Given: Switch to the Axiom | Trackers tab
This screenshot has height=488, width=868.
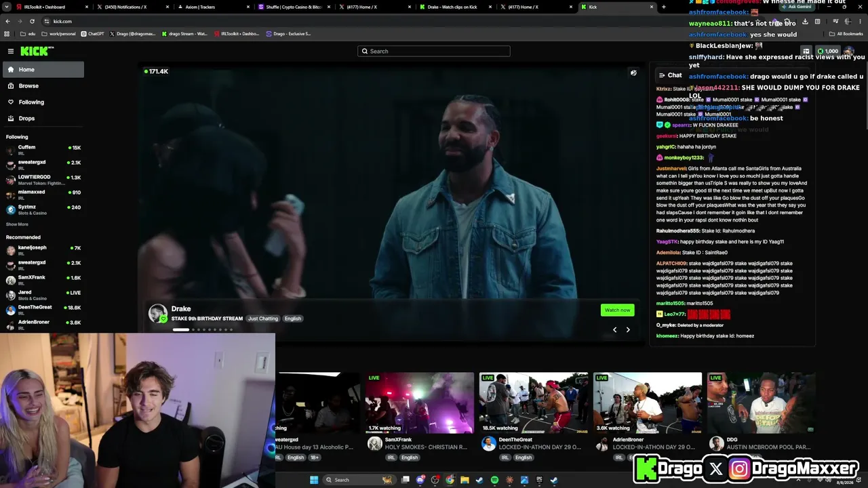Looking at the screenshot, I should (x=214, y=7).
